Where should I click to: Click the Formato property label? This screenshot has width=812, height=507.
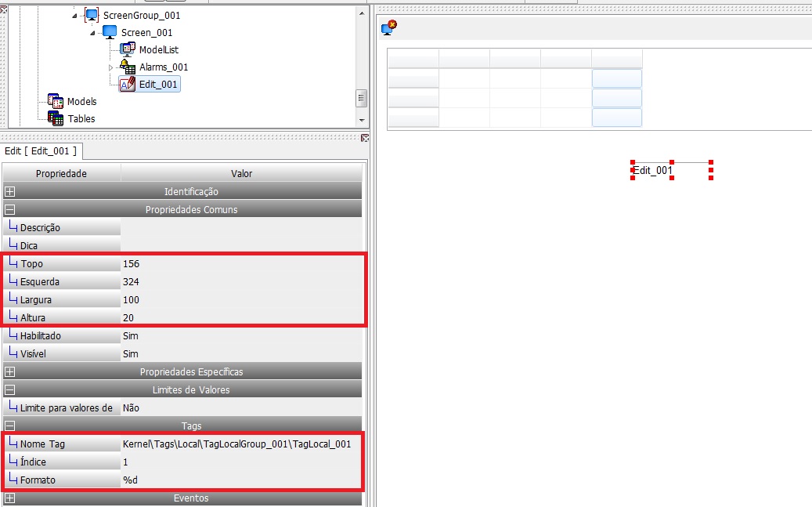[38, 480]
